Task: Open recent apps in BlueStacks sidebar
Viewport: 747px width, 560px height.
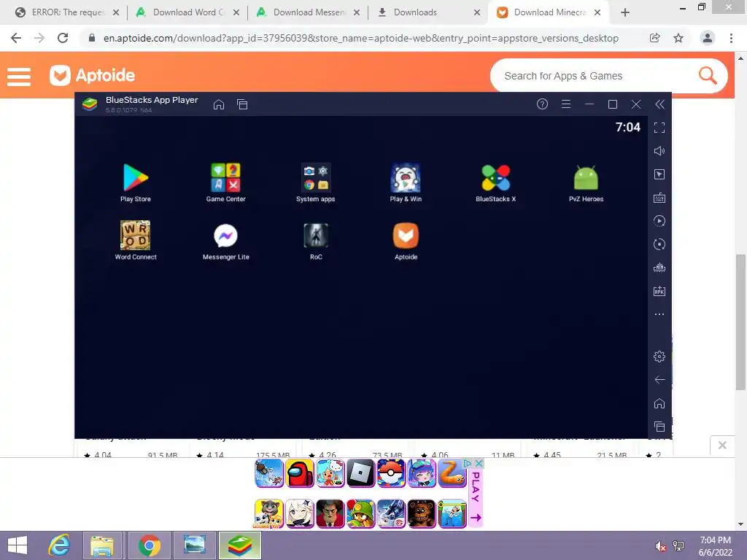Action: [659, 426]
